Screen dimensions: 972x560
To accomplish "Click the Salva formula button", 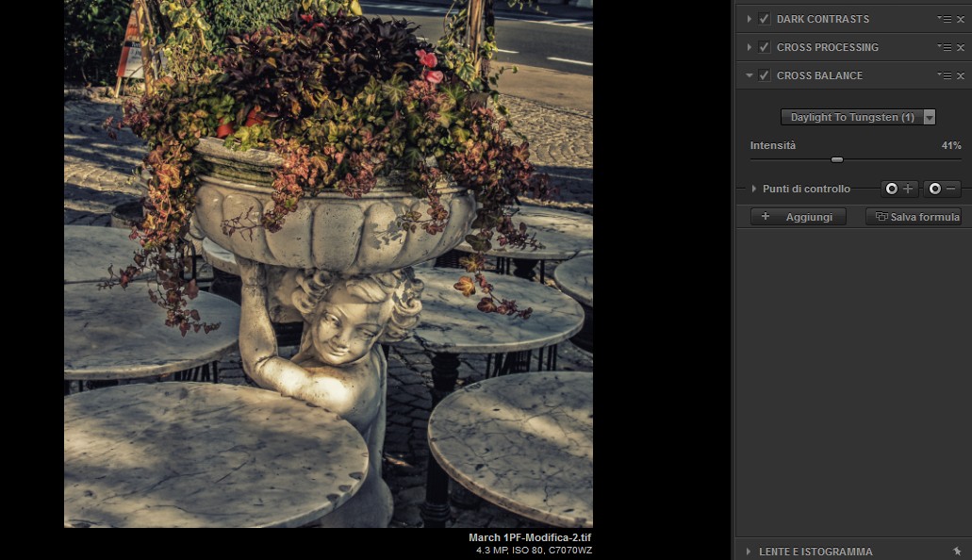I will 914,217.
